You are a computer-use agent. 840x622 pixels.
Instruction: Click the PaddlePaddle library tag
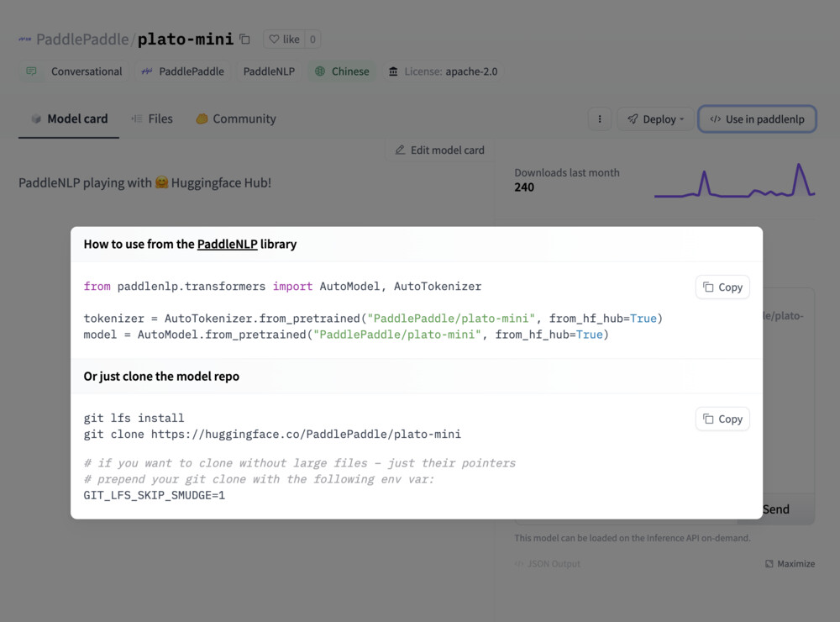pyautogui.click(x=182, y=71)
